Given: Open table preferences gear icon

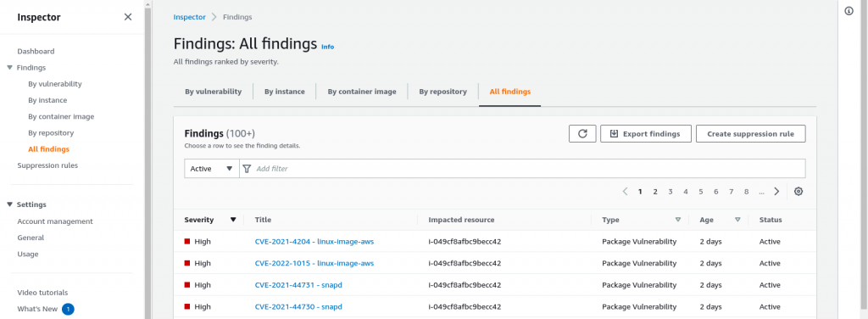Looking at the screenshot, I should [x=798, y=192].
